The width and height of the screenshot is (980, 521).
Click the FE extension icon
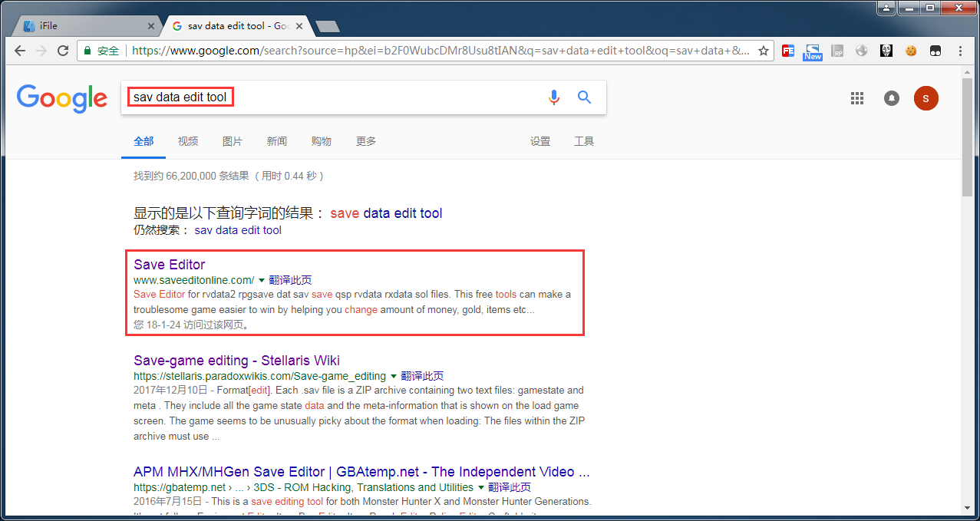(787, 51)
